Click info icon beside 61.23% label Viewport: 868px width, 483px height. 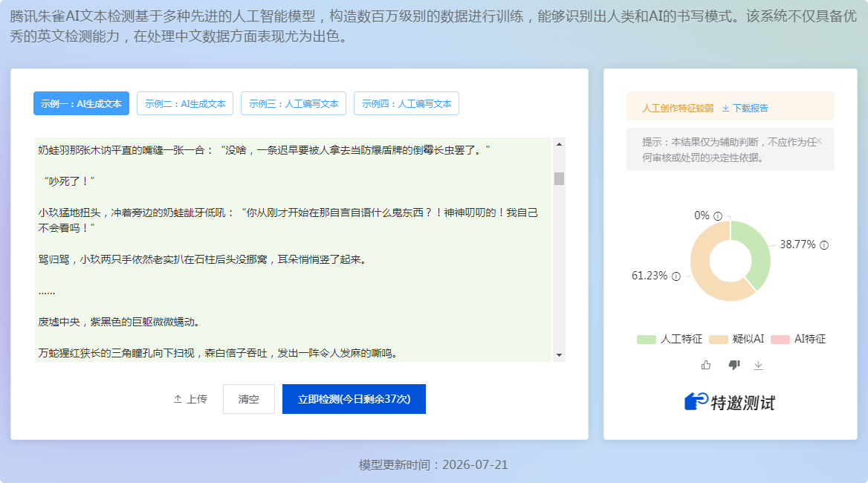point(676,276)
